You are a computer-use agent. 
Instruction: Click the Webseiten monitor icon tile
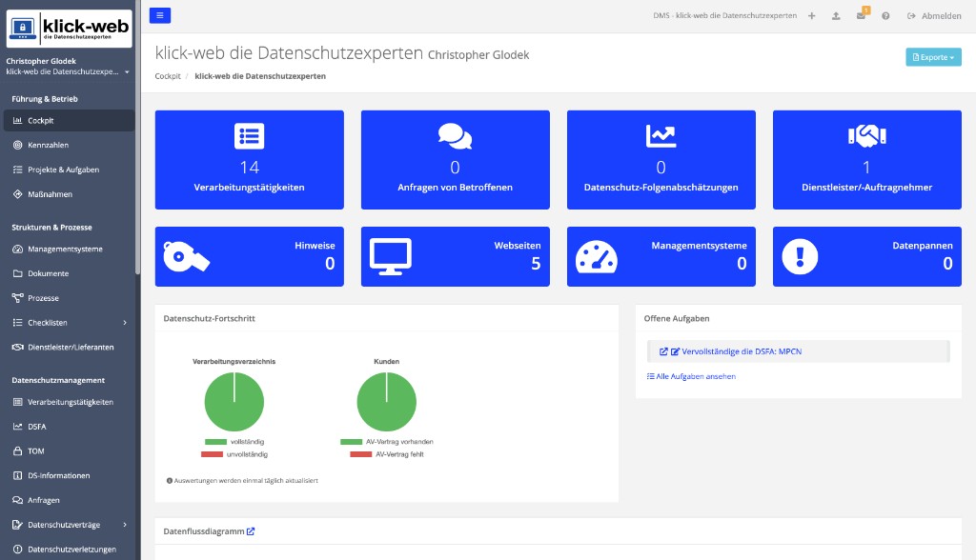click(x=390, y=256)
